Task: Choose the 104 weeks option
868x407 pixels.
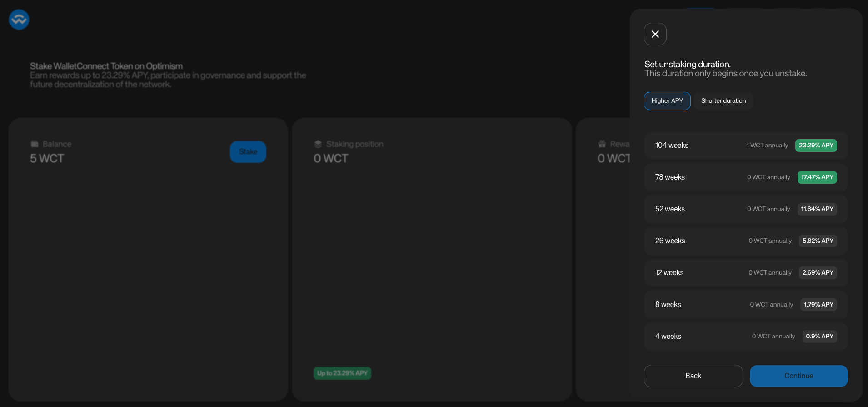Action: click(x=746, y=146)
